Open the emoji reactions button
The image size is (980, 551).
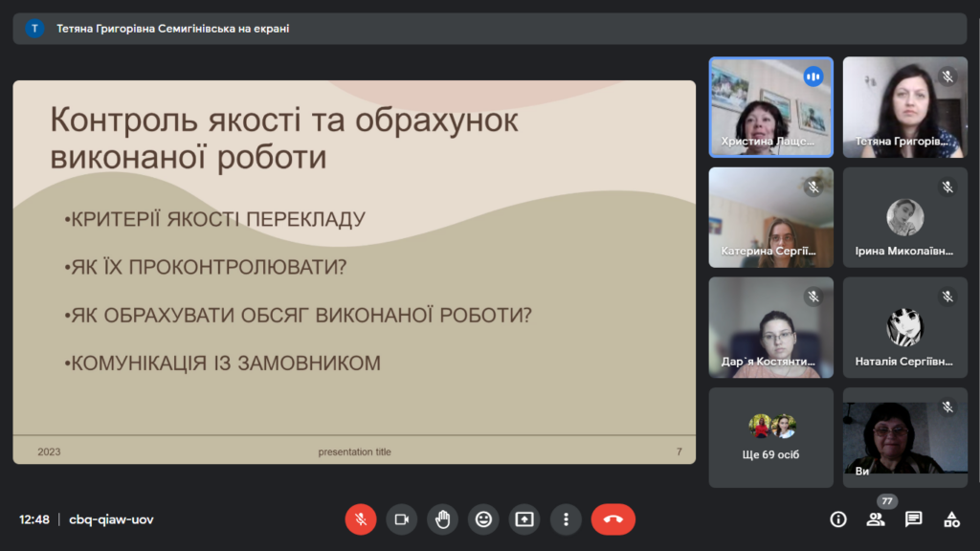coord(483,519)
